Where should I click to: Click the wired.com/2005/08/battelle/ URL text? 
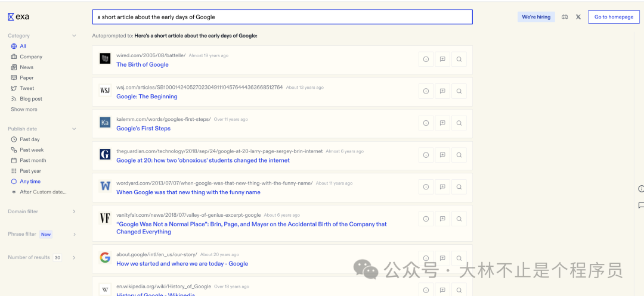[151, 55]
